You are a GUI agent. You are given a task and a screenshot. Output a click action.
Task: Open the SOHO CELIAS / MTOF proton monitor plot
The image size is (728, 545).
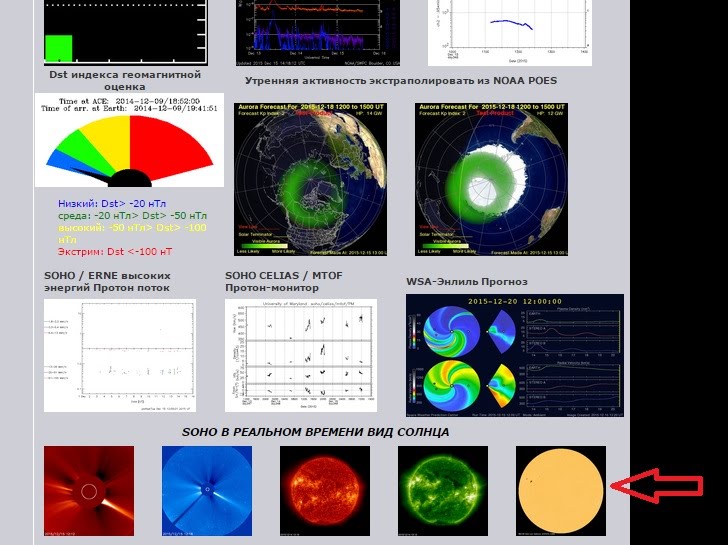tap(301, 355)
